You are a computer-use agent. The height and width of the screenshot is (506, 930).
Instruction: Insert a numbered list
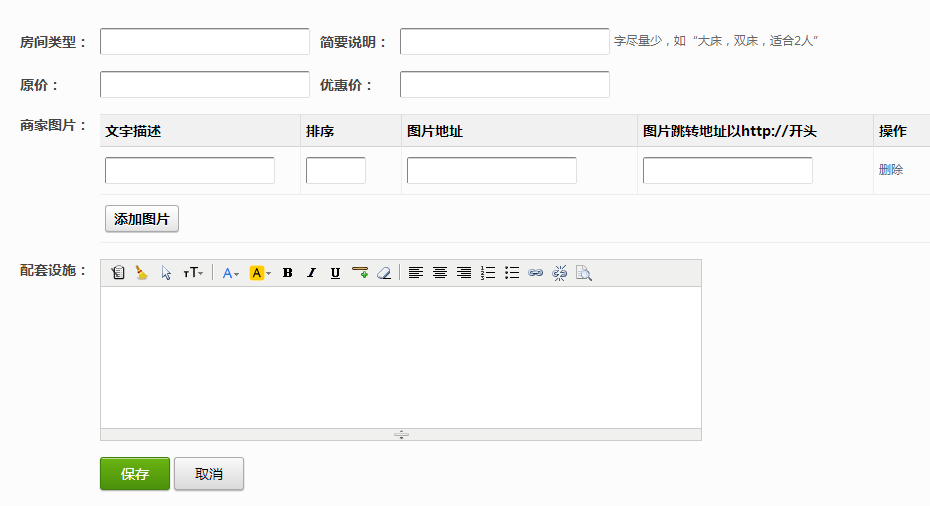(488, 273)
